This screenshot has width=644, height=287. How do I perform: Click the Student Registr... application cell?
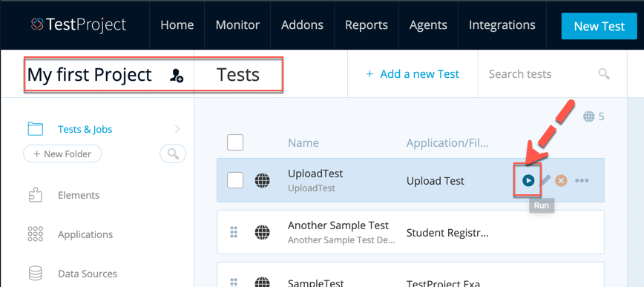point(447,233)
